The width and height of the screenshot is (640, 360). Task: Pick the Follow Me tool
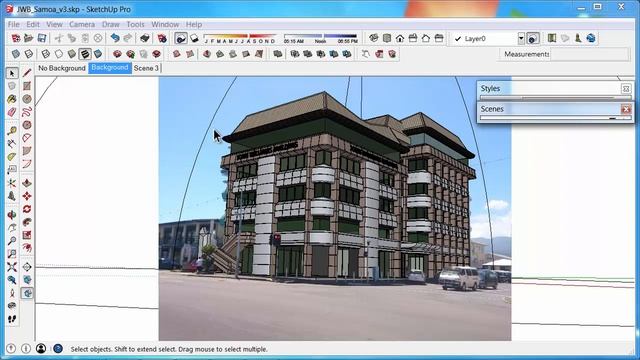coord(27,222)
